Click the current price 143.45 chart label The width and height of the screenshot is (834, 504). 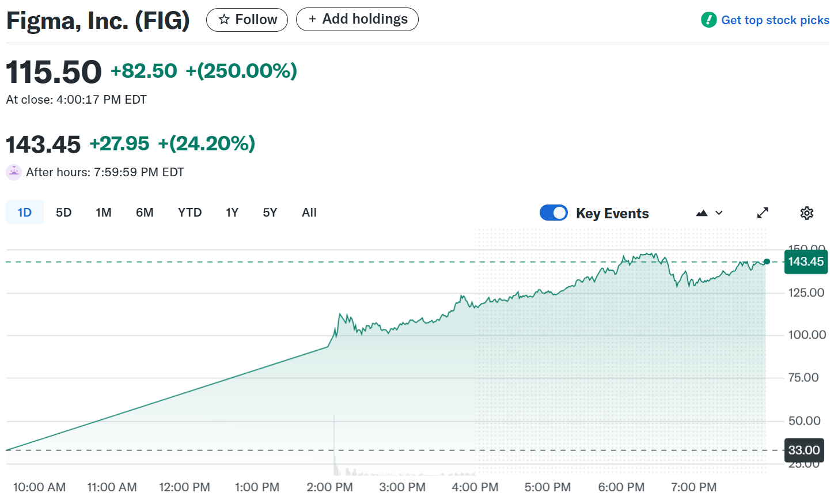tap(806, 262)
